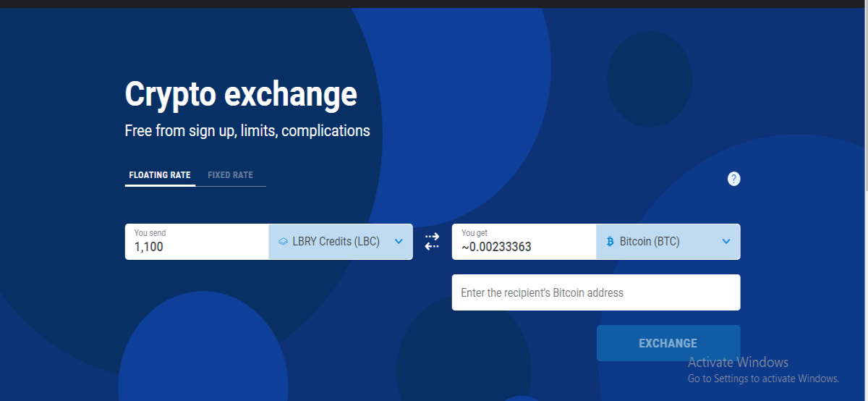Screen dimensions: 868x401
Task: Click the Exchange button
Action: pyautogui.click(x=668, y=343)
